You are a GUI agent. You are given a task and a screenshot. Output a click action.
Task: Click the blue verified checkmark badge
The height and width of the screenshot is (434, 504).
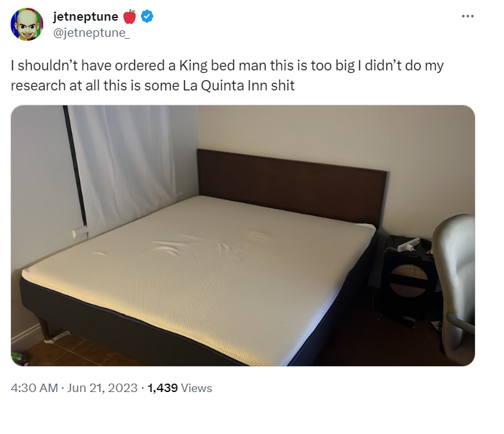[147, 16]
